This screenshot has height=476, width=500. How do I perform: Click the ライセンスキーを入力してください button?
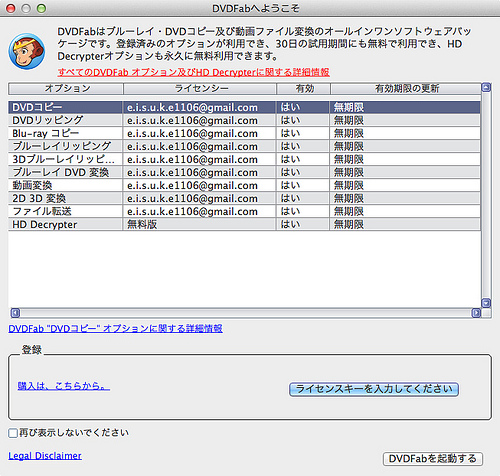(x=374, y=389)
